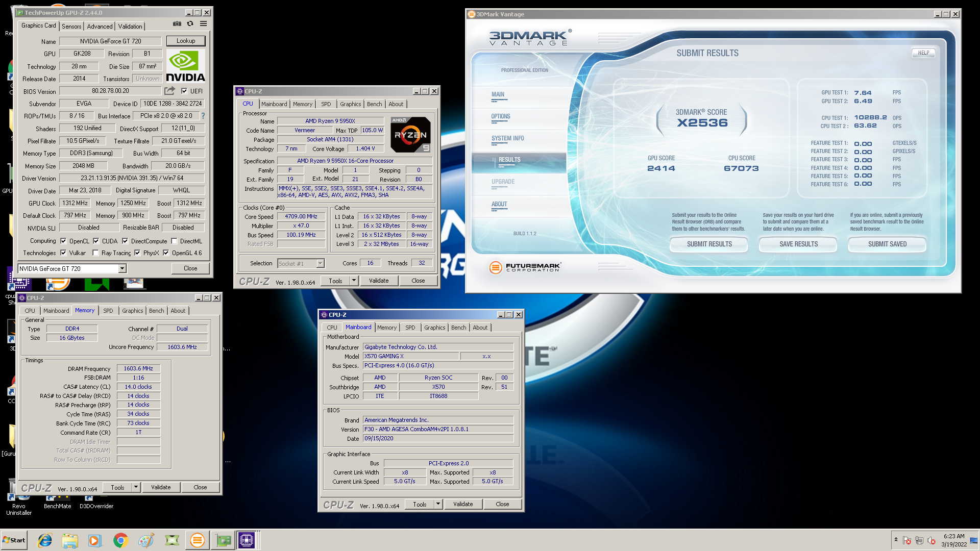This screenshot has height=551, width=980.
Task: Enable the Ray Tracing checkbox
Action: point(95,253)
